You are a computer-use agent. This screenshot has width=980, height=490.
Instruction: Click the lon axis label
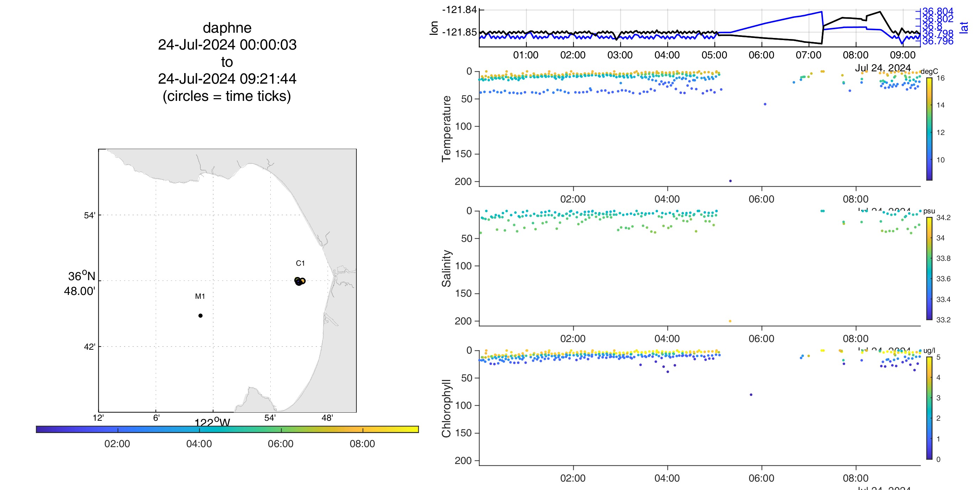(x=434, y=28)
